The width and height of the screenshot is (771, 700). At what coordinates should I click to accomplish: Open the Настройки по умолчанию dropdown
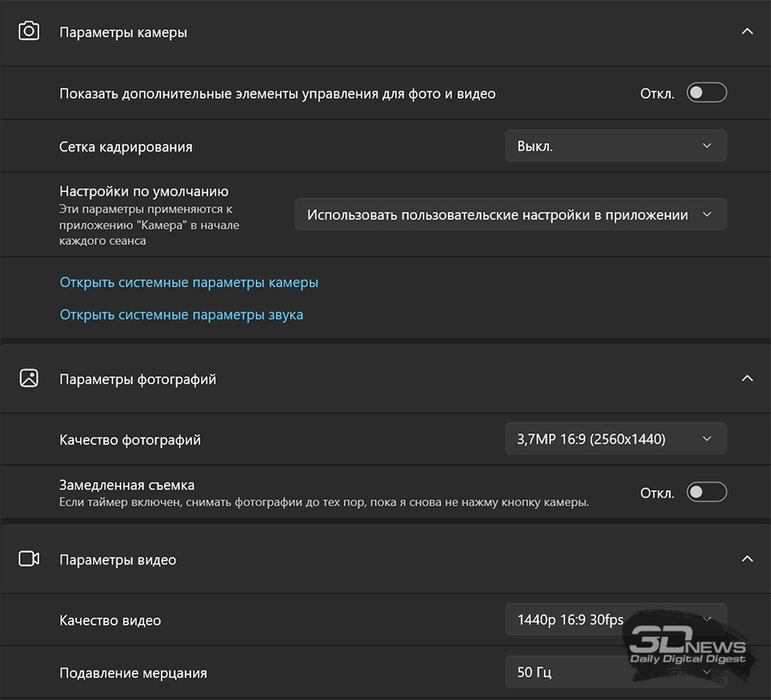click(x=511, y=215)
